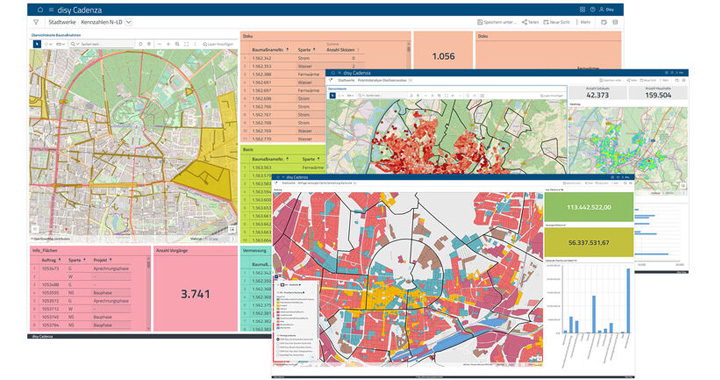Fit Baumaßnahmen map to full extent
This screenshot has height=380, width=720.
[186, 44]
